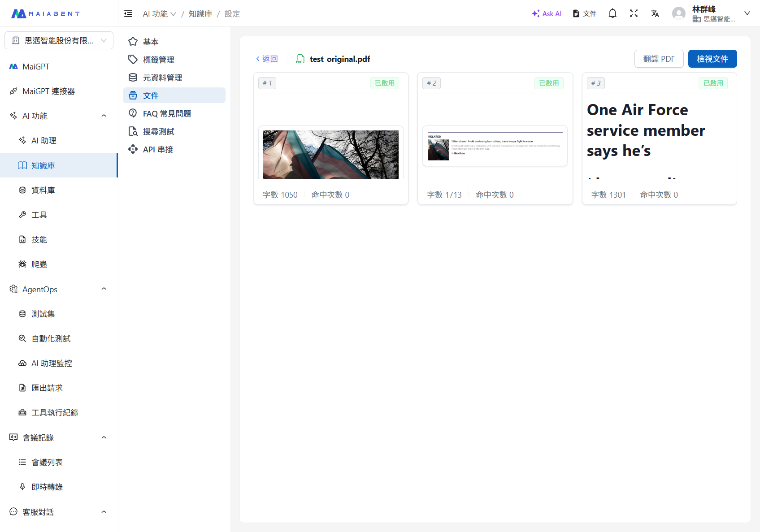The image size is (760, 532).
Task: Toggle 已啟用 status on chunk #2
Action: tap(549, 83)
